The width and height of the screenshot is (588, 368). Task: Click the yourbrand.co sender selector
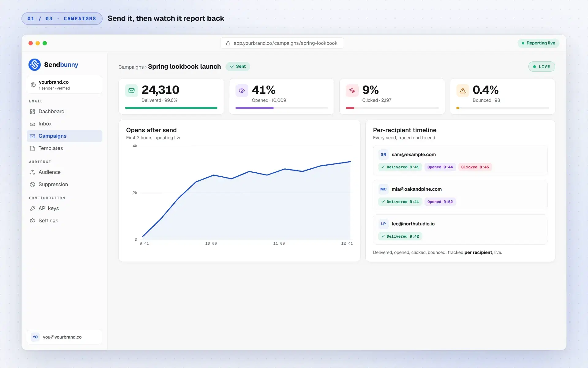point(64,85)
